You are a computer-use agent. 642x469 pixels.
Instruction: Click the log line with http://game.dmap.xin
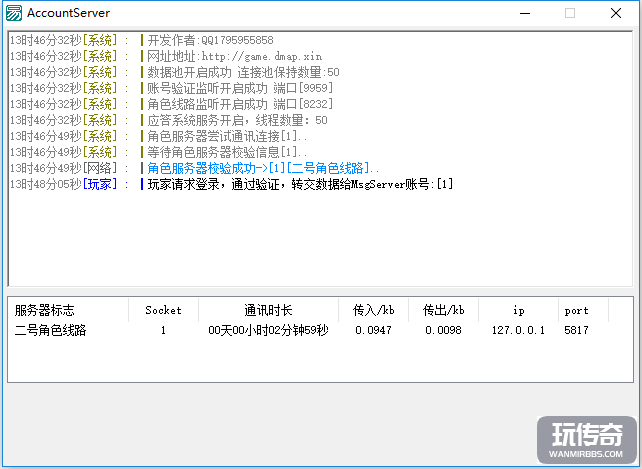[x=166, y=56]
